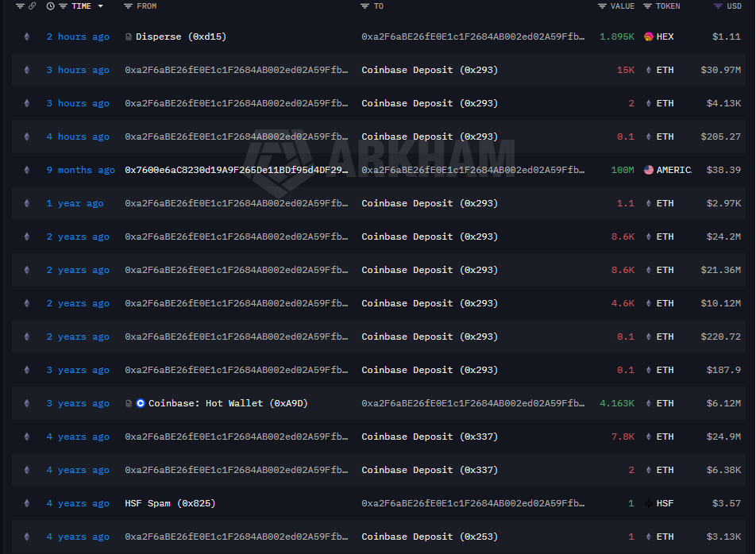756x554 pixels.
Task: Open sender address in the $205.27 row
Action: pyautogui.click(x=237, y=137)
